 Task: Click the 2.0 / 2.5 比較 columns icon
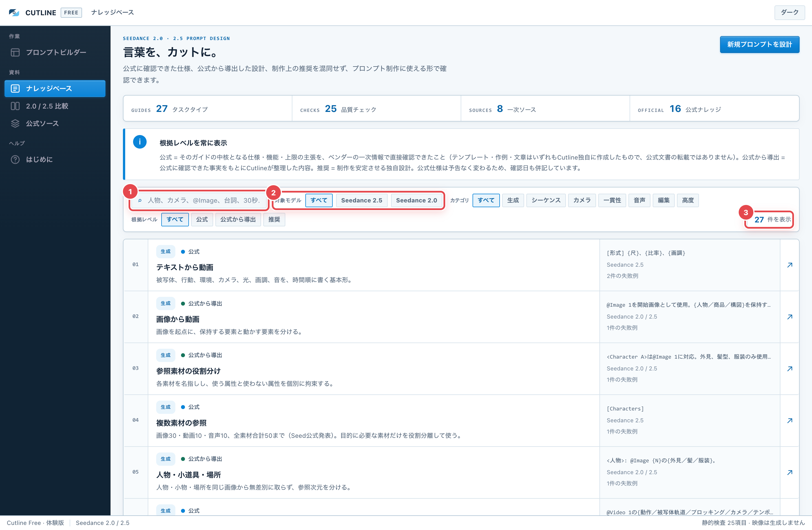tap(15, 106)
